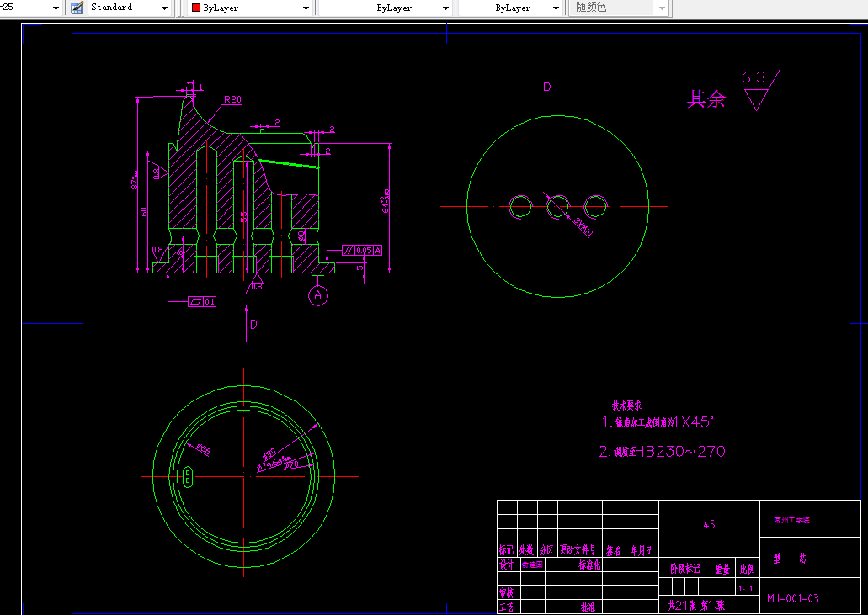Image resolution: width=868 pixels, height=615 pixels.
Task: Select the 分区 title block cell
Action: click(x=547, y=550)
